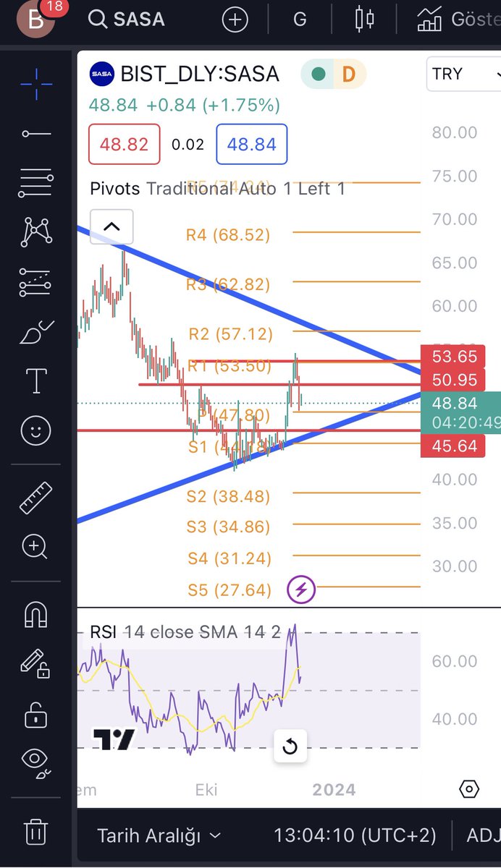This screenshot has height=868, width=501.
Task: Click the Eki month label on time axis
Action: pos(206,789)
